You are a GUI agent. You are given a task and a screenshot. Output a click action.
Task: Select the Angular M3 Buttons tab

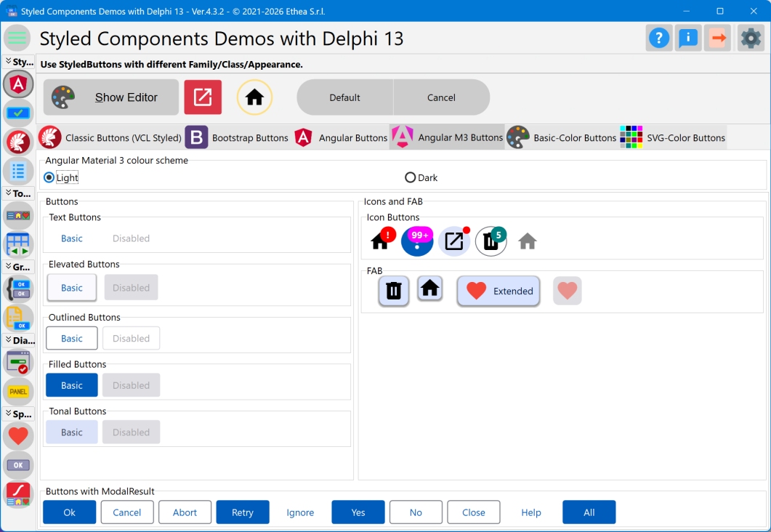448,137
